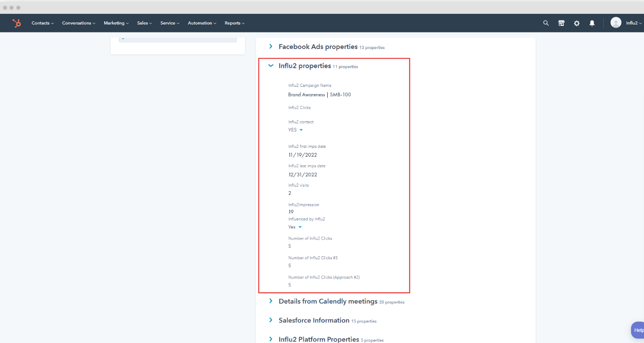644x343 pixels.
Task: Open the Conversations menu
Action: pyautogui.click(x=79, y=23)
